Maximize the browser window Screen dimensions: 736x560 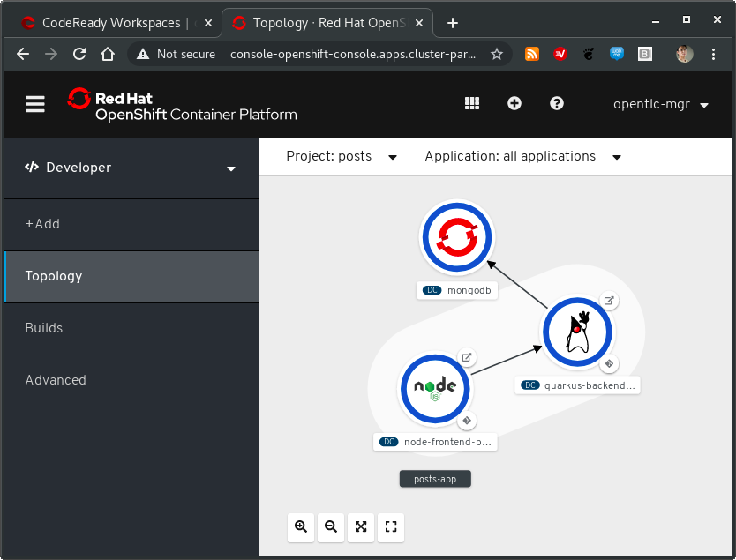pyautogui.click(x=687, y=19)
